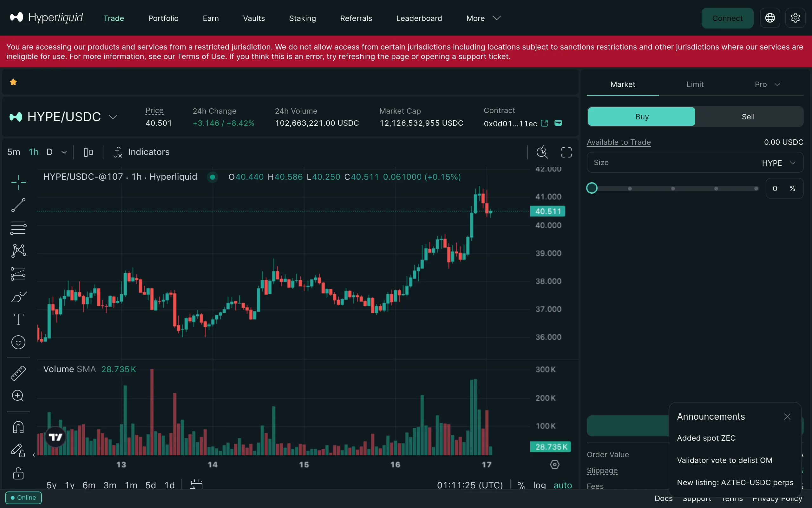Close the Announcements popup
Image resolution: width=812 pixels, height=508 pixels.
pos(787,417)
